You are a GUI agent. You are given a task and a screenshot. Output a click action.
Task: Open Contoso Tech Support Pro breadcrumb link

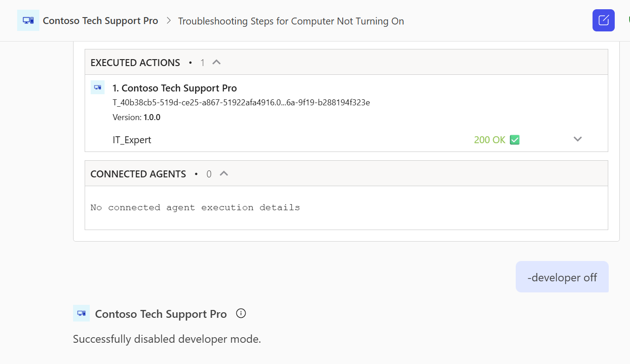point(100,21)
